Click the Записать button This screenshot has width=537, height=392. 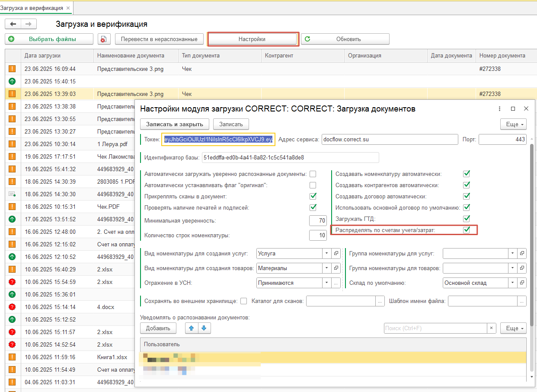pyautogui.click(x=231, y=124)
